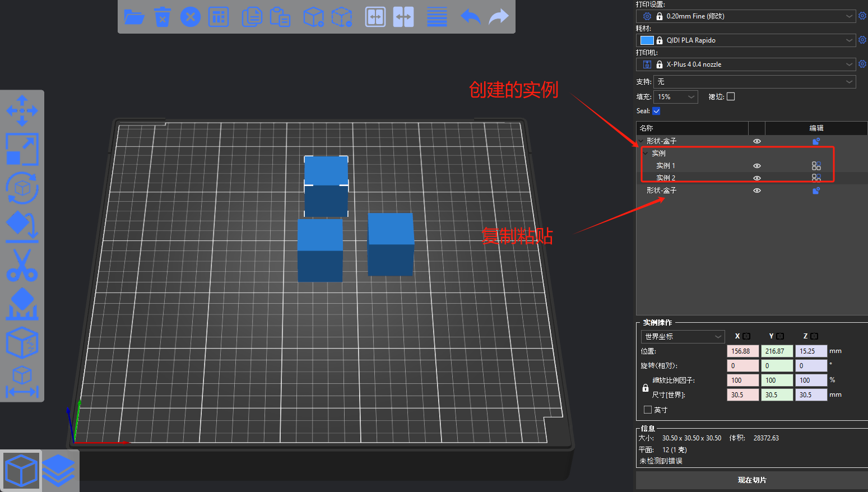Image resolution: width=868 pixels, height=492 pixels.
Task: Click the Redo arrow
Action: tap(499, 17)
